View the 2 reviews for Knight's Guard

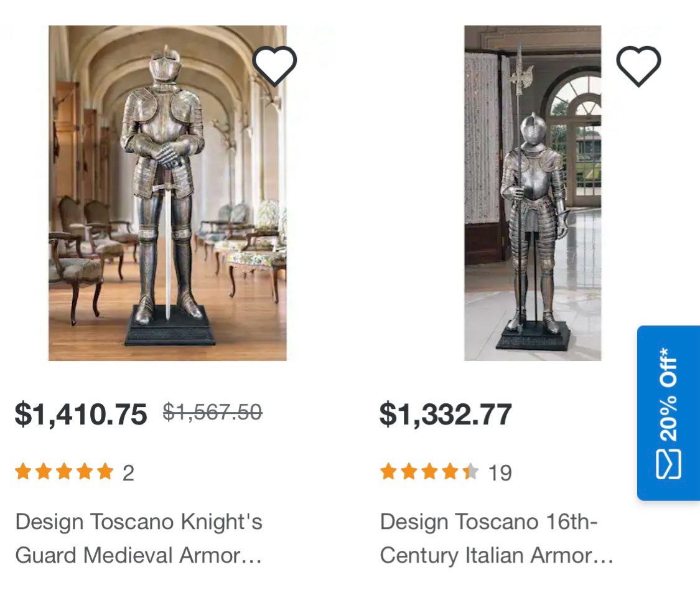128,473
